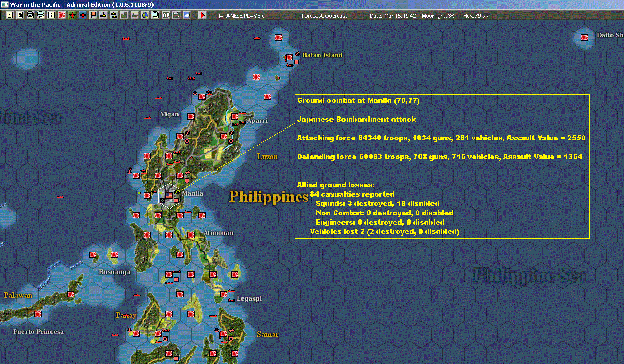Image resolution: width=624 pixels, height=364 pixels.
Task: Click the crosshair target toolbar icon
Action: tap(156, 15)
